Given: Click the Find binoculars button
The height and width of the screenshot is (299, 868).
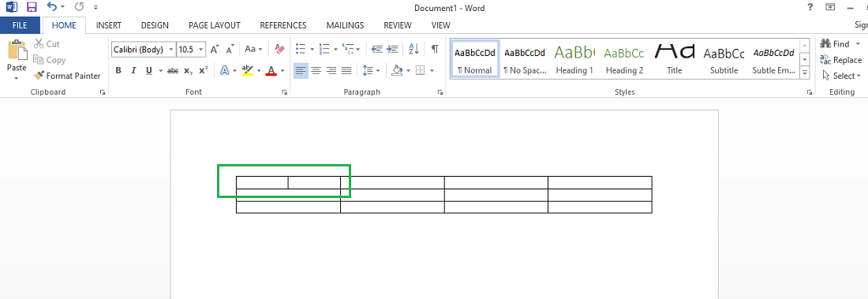Looking at the screenshot, I should (834, 43).
